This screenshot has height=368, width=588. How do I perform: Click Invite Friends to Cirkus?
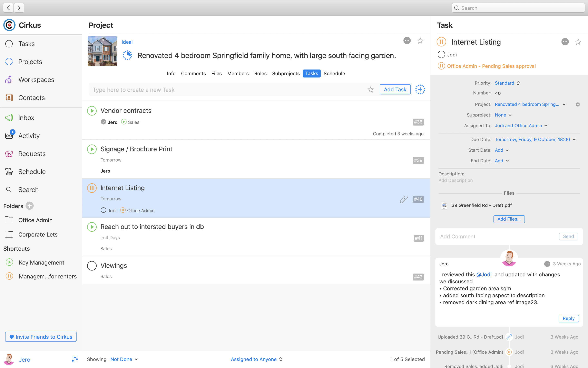(41, 337)
